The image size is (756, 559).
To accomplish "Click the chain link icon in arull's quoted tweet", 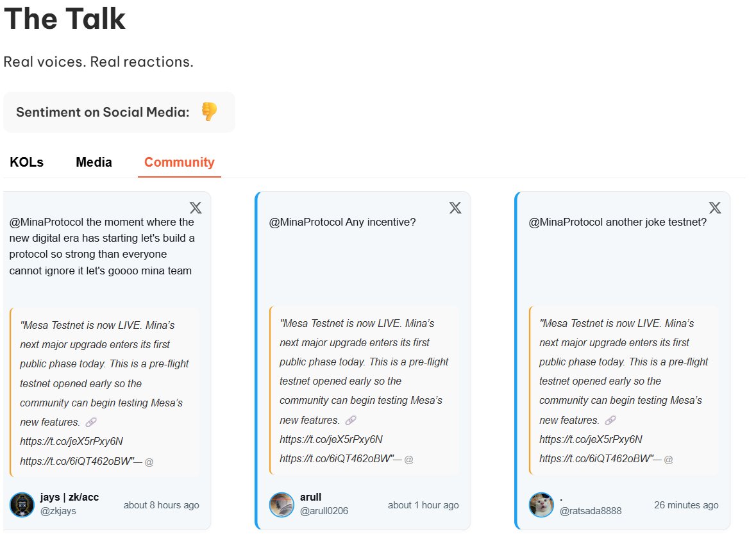I will tap(351, 420).
